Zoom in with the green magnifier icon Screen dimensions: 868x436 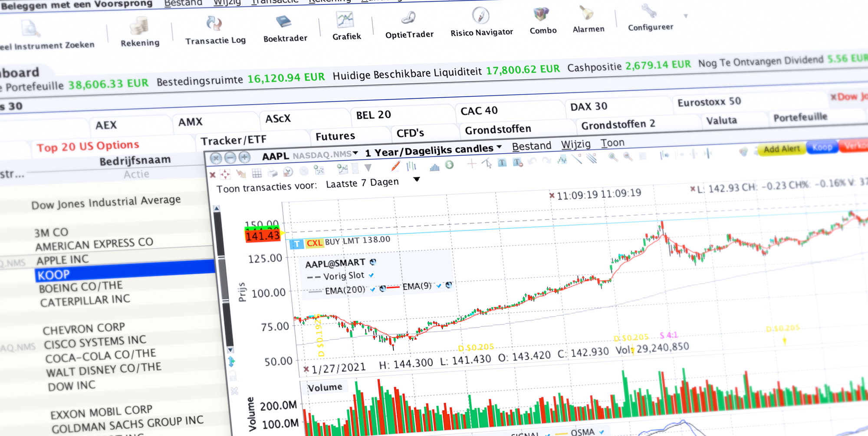point(613,157)
